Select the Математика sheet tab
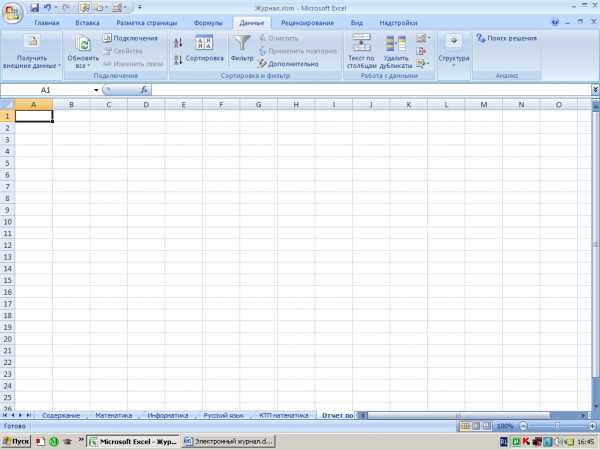Viewport: 600px width, 450px height. coord(114,414)
